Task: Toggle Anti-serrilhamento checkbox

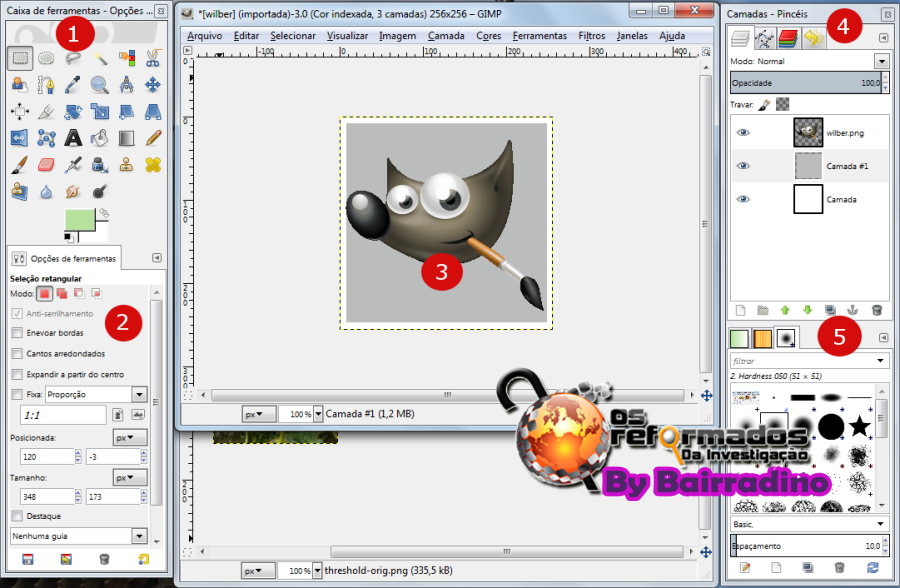Action: point(17,314)
